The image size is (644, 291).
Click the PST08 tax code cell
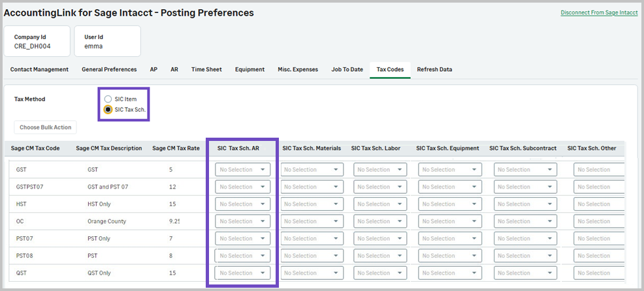(25, 256)
